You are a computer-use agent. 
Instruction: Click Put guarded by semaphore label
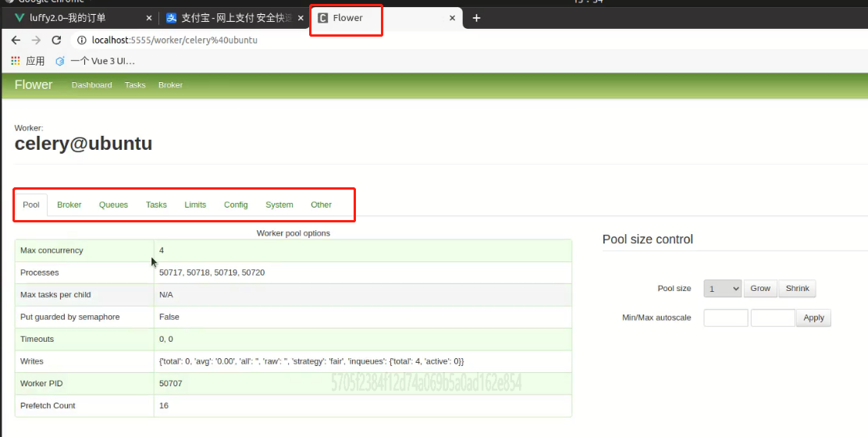[69, 316]
